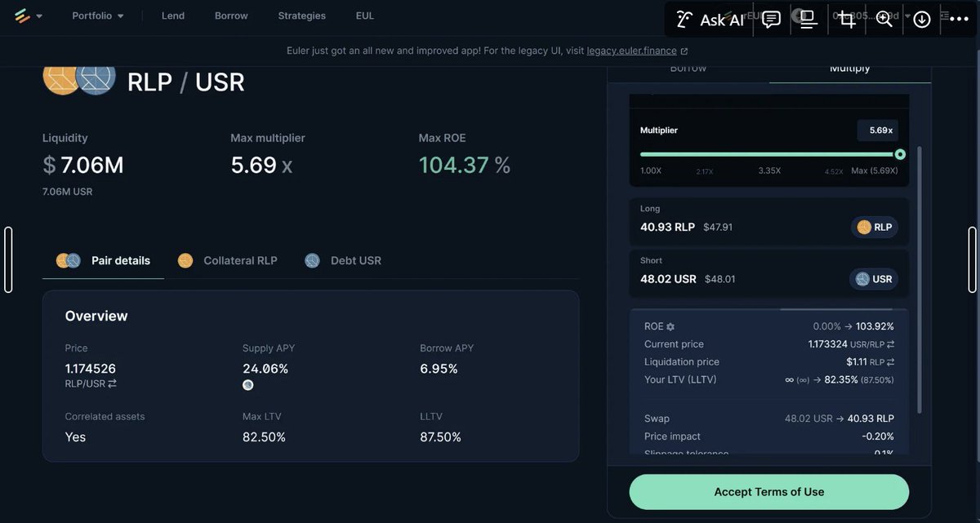Click the left edge drag handle
This screenshot has height=523, width=980.
click(x=8, y=259)
